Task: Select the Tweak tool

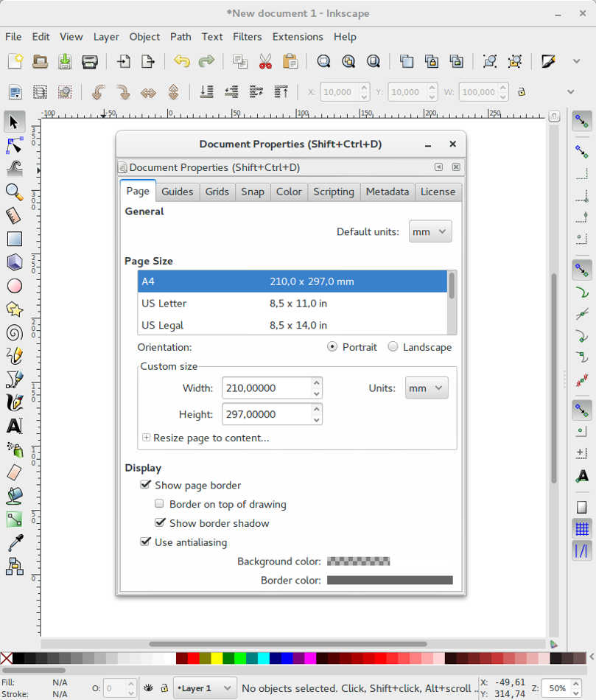Action: (x=14, y=169)
